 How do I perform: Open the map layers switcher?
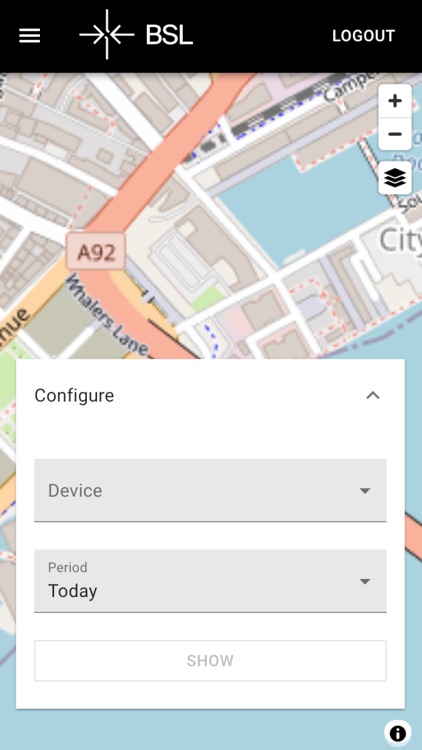point(395,178)
